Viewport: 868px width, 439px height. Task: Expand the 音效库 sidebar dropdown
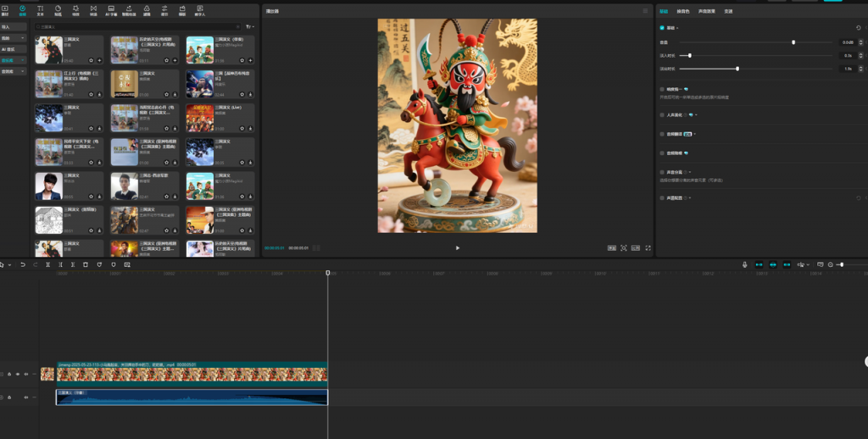pos(23,71)
